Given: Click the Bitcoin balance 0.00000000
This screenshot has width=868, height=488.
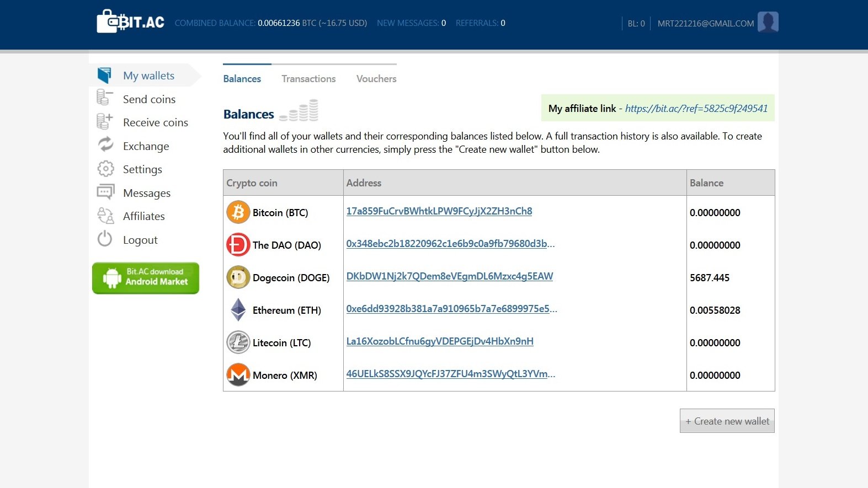Looking at the screenshot, I should pos(715,213).
